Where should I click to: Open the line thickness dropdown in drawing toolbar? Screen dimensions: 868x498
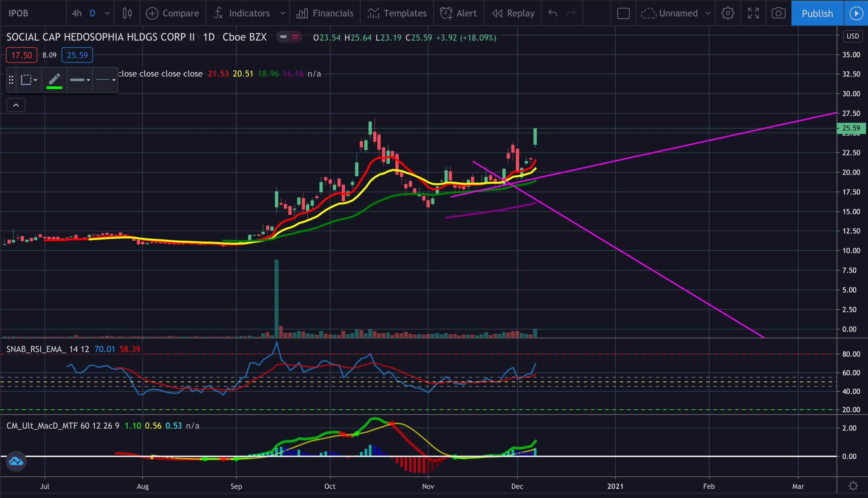tap(80, 80)
